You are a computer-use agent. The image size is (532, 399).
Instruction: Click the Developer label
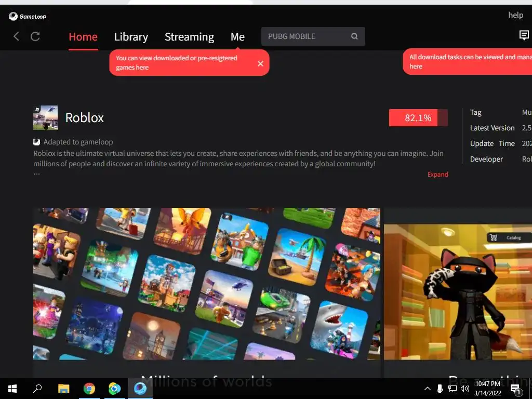486,159
